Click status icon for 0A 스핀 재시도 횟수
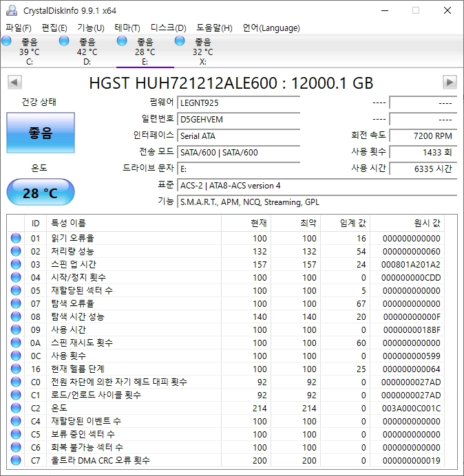 (16, 343)
